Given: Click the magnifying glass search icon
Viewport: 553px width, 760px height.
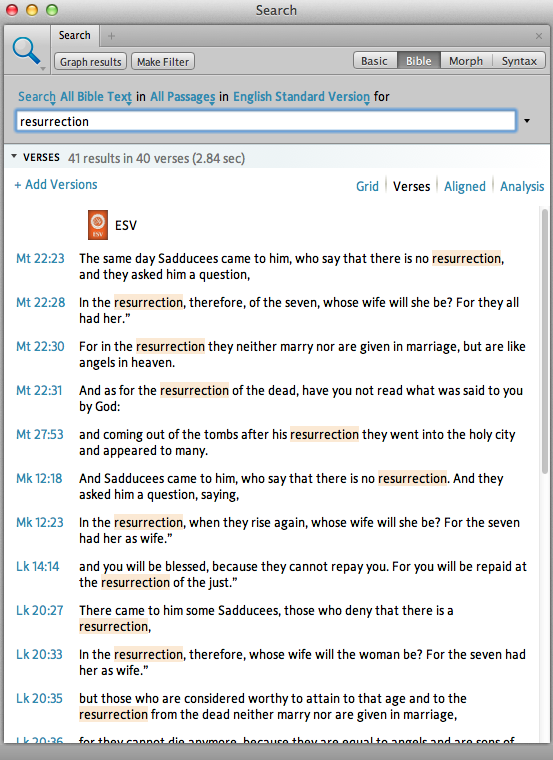Looking at the screenshot, I should pos(26,50).
